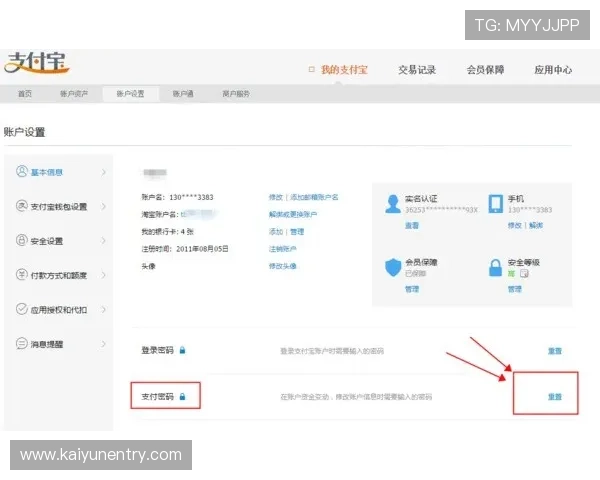This screenshot has height=480, width=600.
Task: Click the 添加邮箱账户名 link
Action: tap(314, 197)
